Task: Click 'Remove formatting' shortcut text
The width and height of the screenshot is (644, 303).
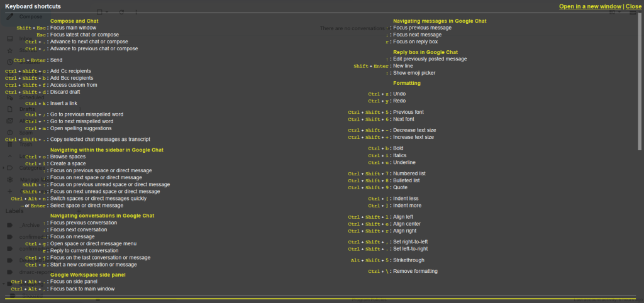Action: tap(415, 272)
